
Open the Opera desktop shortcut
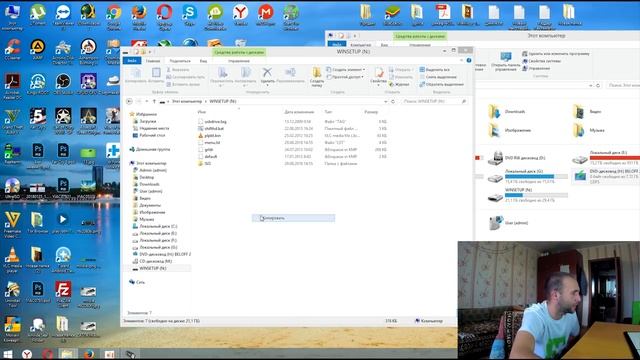[164, 18]
